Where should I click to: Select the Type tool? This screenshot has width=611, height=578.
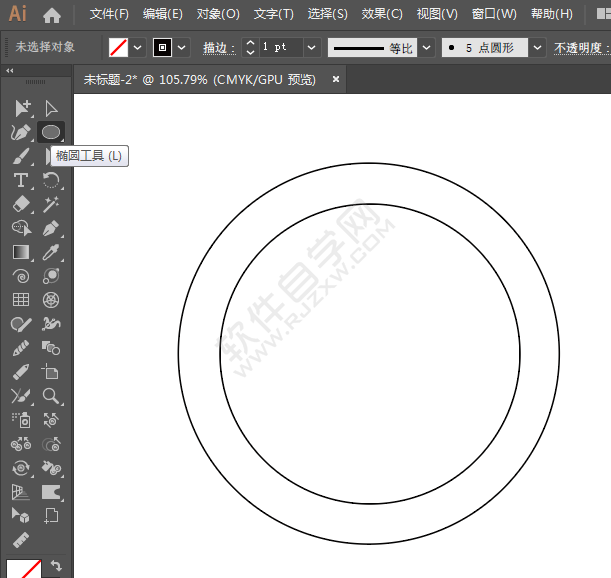(21, 180)
